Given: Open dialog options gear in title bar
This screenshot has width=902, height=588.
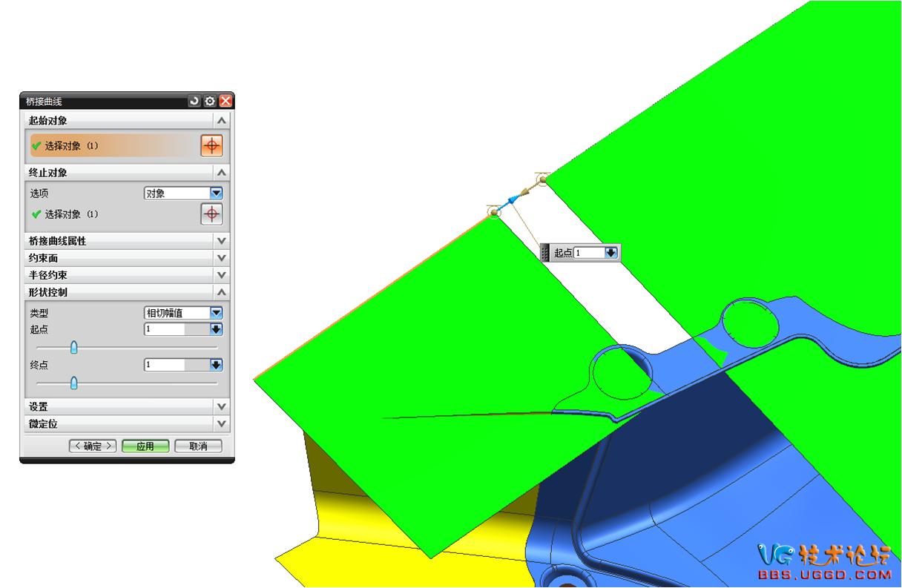Looking at the screenshot, I should tap(210, 101).
